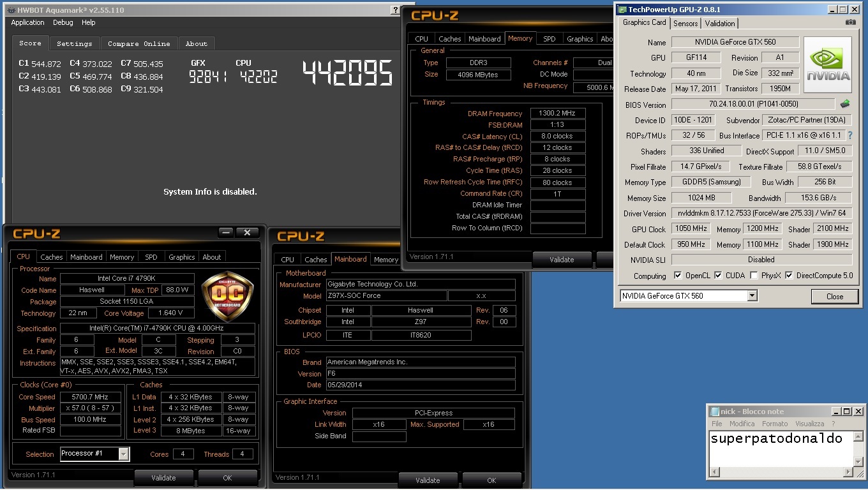This screenshot has width=868, height=490.
Task: Toggle the CUDA checkbox
Action: [x=718, y=276]
